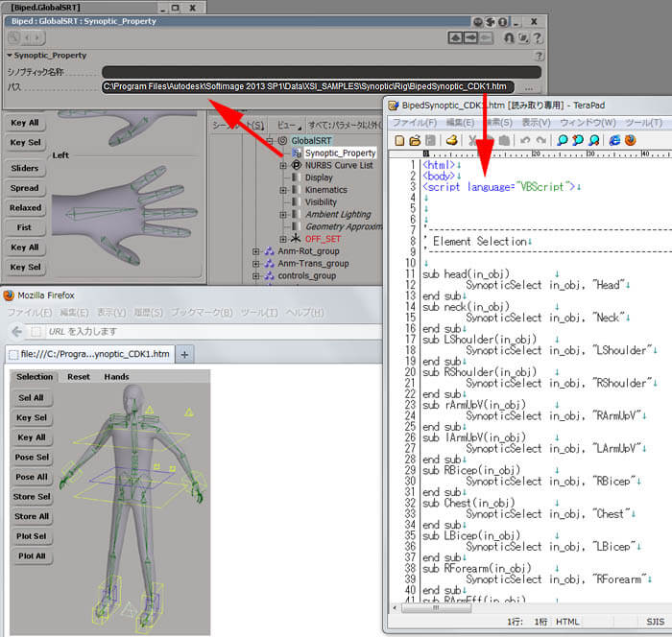Collapse the Synoptic_Property section header
Screen dimensions: 672x637
[10, 56]
